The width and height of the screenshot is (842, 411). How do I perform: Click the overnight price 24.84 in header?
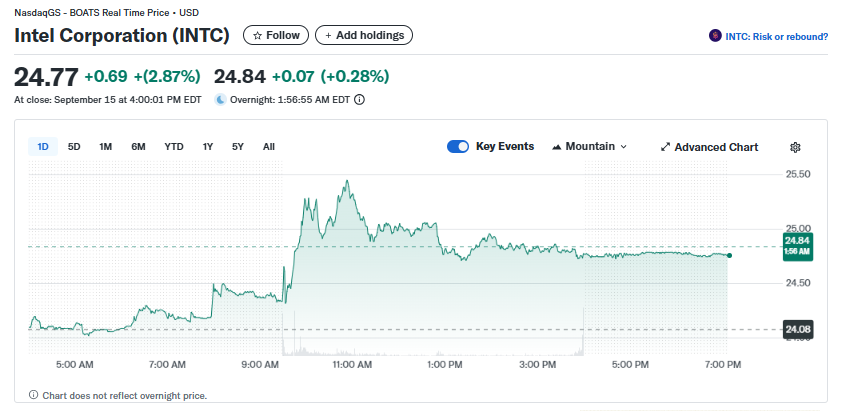(239, 77)
